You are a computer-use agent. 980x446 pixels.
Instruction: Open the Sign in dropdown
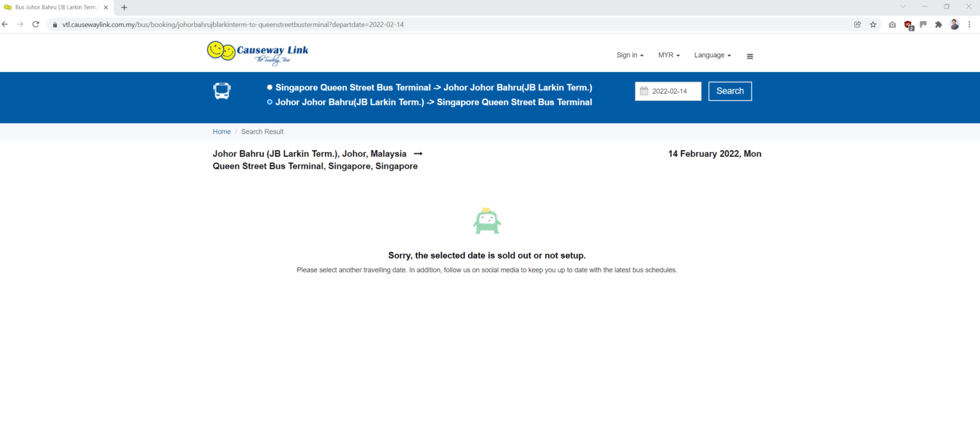pyautogui.click(x=629, y=56)
